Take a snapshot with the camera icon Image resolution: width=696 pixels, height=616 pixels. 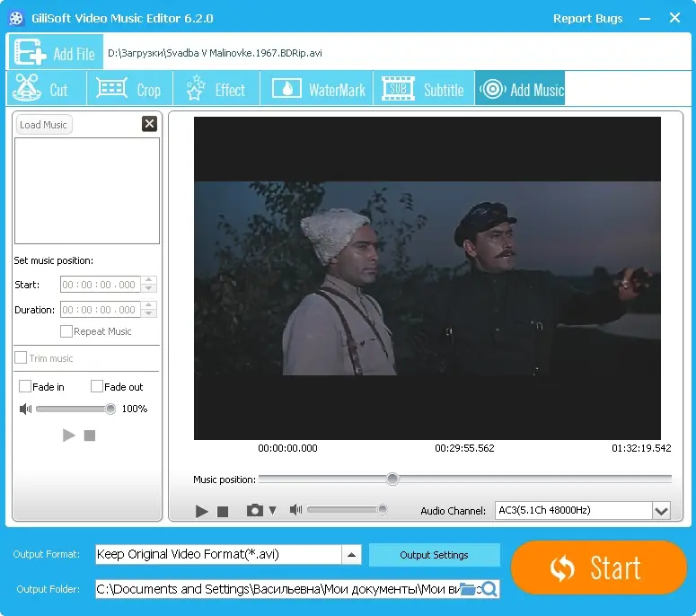[255, 510]
